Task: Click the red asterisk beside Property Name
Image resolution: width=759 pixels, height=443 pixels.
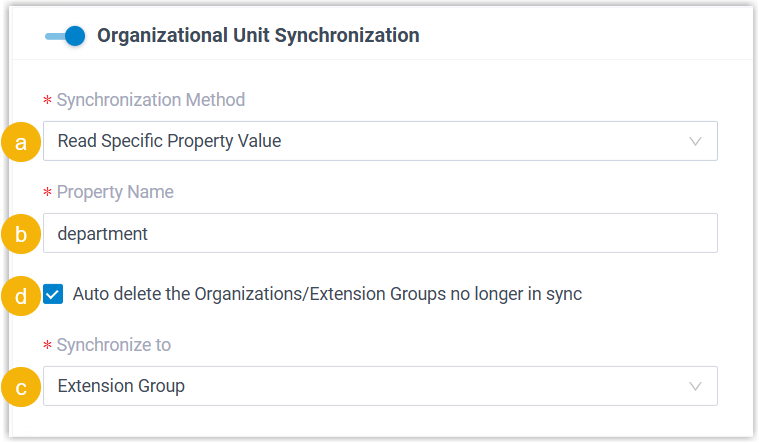Action: tap(47, 193)
